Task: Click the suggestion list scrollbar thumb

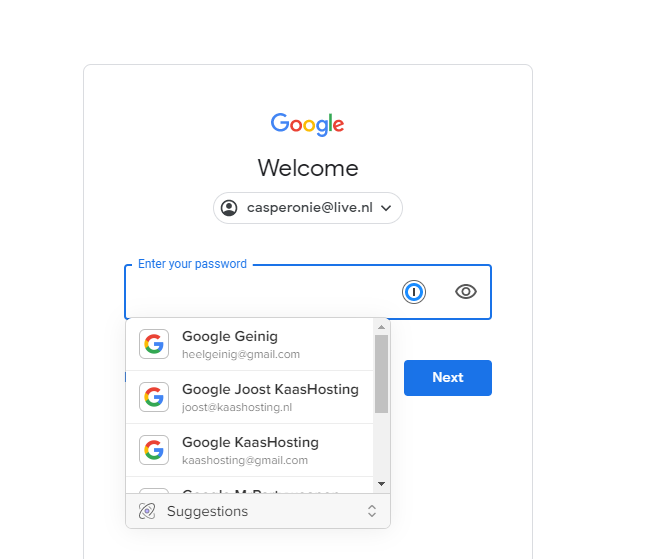Action: click(x=381, y=374)
